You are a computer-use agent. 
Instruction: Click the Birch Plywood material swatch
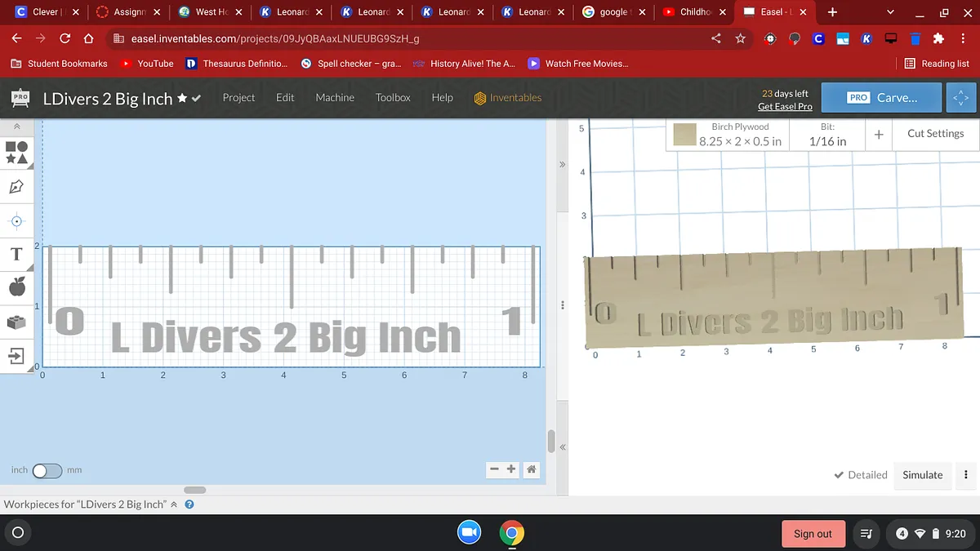click(684, 135)
